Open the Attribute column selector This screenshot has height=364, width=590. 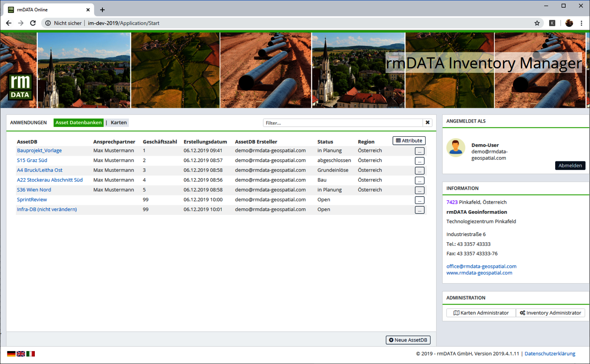[x=409, y=141]
